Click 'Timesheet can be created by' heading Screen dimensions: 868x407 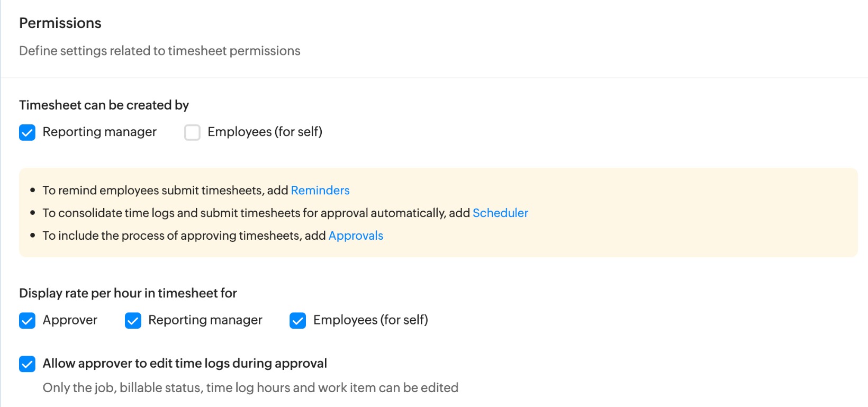104,105
